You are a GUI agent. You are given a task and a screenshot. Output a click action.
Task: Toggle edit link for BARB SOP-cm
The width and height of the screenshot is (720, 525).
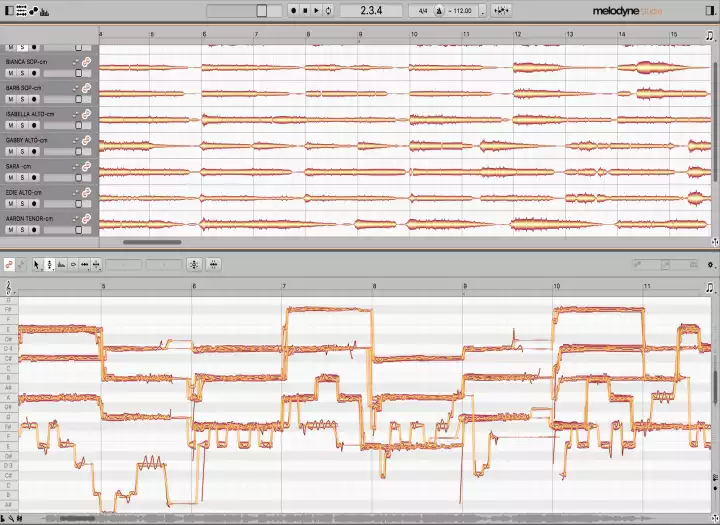pos(86,88)
